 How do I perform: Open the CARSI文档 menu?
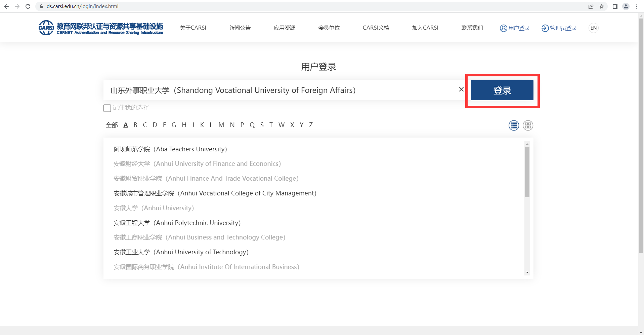tap(376, 28)
